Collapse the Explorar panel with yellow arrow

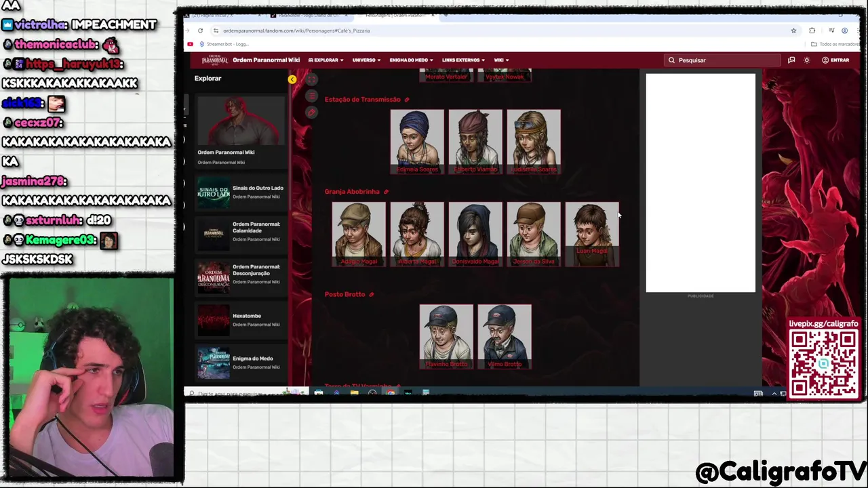(292, 79)
